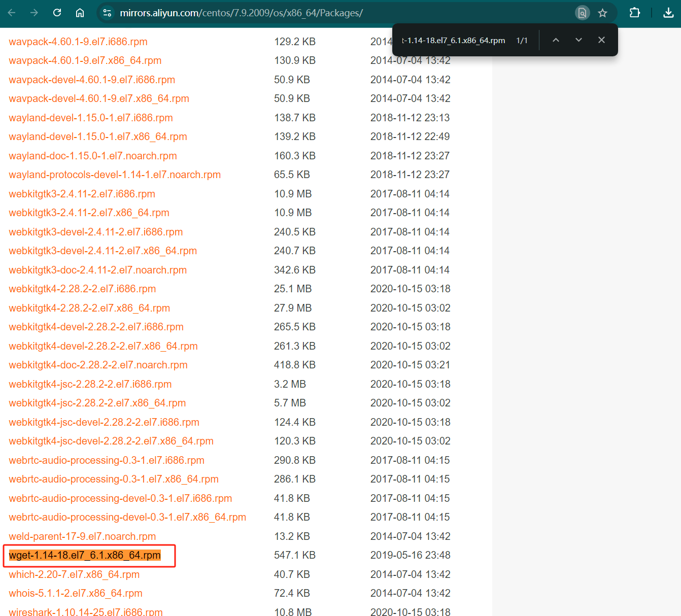This screenshot has height=616, width=681.
Task: Navigate back using the back arrow
Action: pyautogui.click(x=11, y=13)
